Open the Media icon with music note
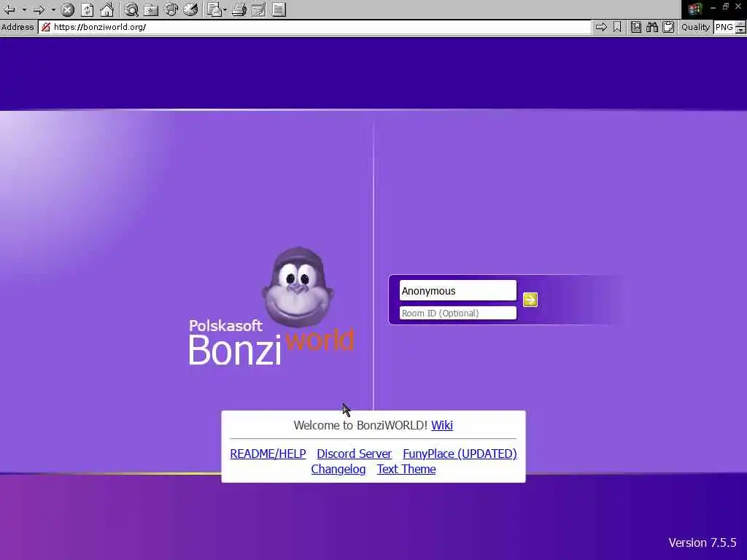 click(x=171, y=9)
